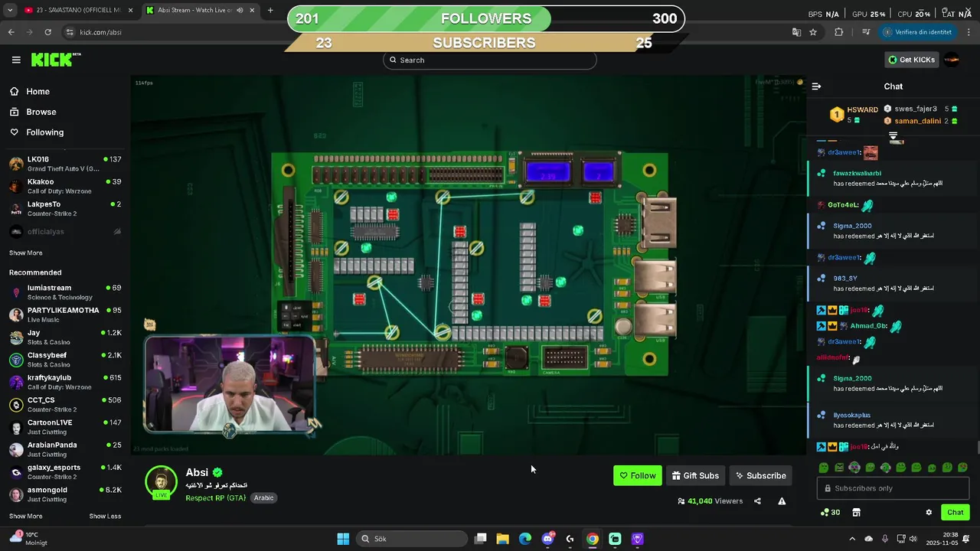Expand followed channels with Show More
The image size is (980, 551).
click(x=25, y=253)
